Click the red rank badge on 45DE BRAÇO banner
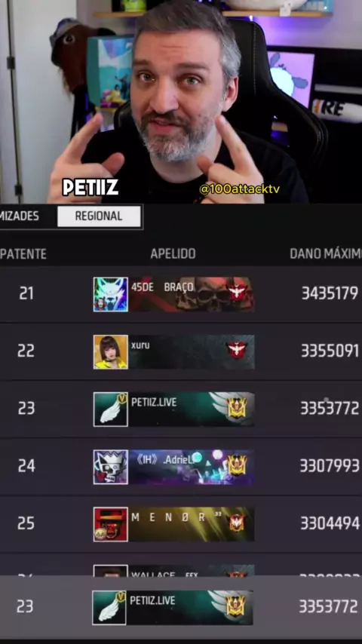362x644 pixels. coord(237,293)
